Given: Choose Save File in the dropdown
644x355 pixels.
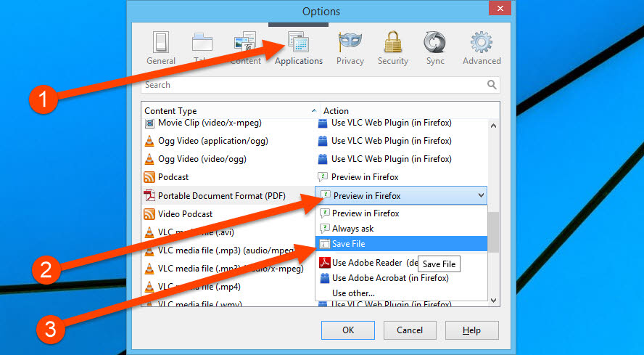Looking at the screenshot, I should 401,244.
